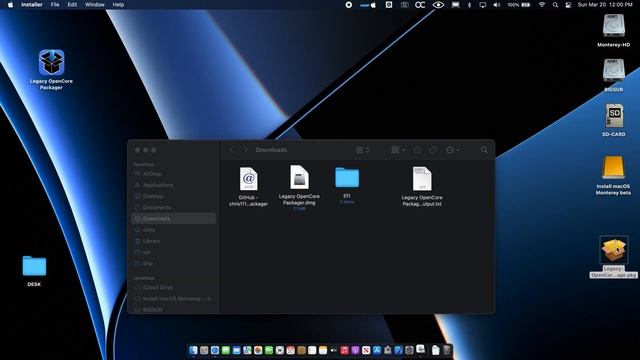Image resolution: width=640 pixels, height=360 pixels.
Task: Click the volume icon in menu bar
Action: coord(496,5)
